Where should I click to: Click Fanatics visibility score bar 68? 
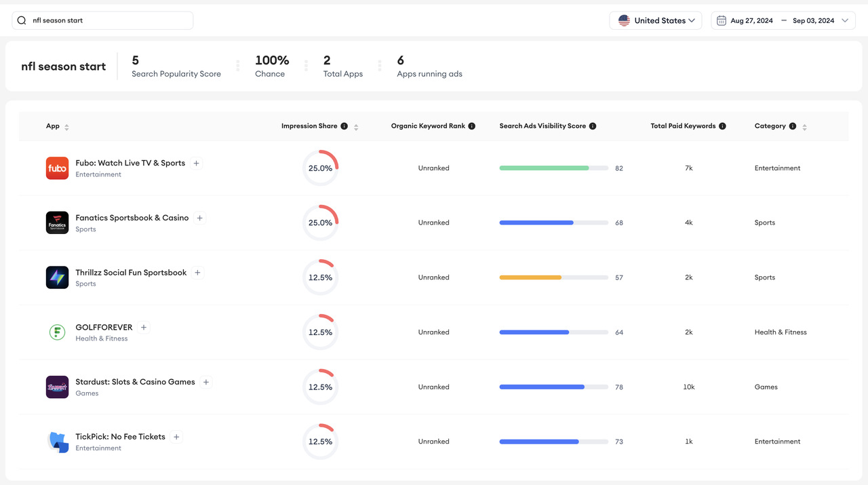click(x=553, y=222)
